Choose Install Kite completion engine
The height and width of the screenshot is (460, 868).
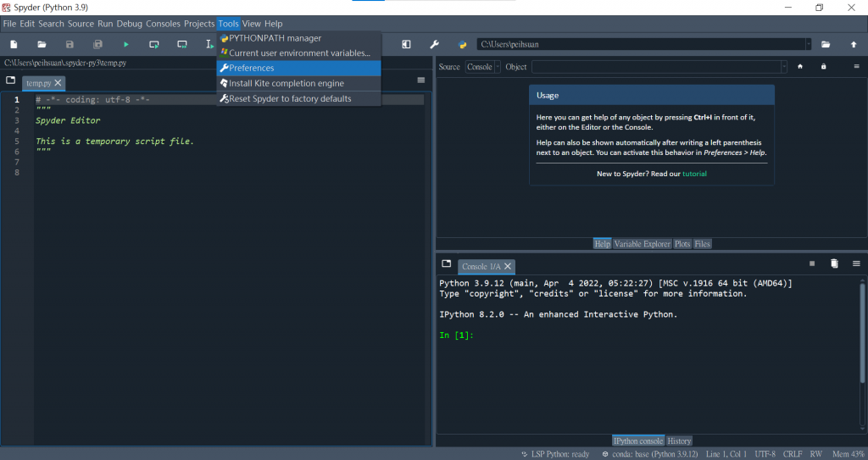pos(298,84)
